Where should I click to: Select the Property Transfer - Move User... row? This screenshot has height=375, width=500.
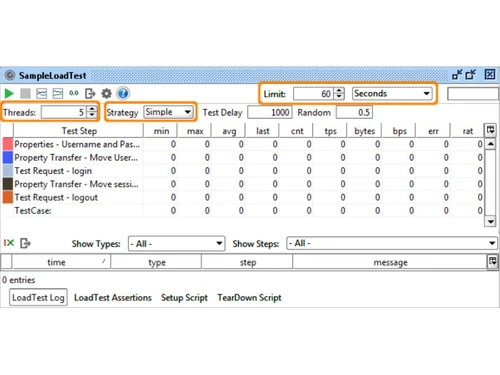243,157
